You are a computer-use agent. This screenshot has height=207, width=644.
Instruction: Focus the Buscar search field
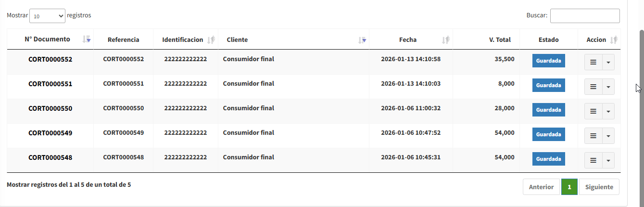(x=584, y=16)
